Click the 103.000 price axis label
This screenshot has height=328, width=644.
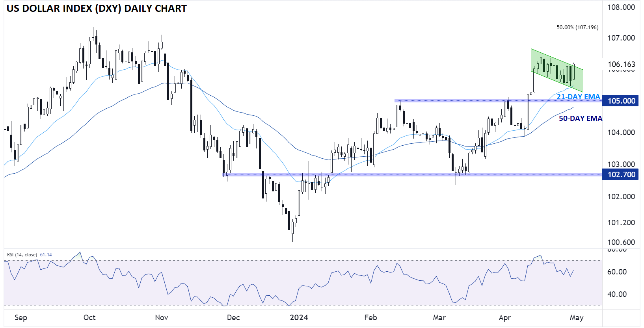point(621,164)
